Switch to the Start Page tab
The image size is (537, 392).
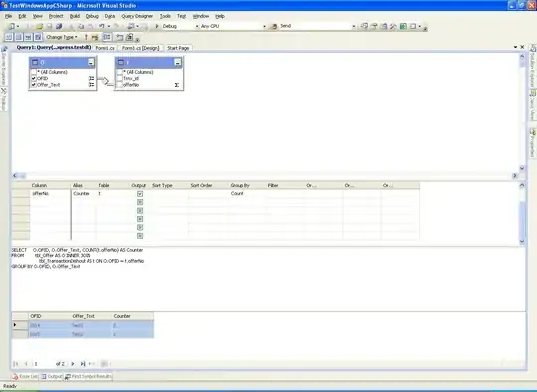click(178, 48)
